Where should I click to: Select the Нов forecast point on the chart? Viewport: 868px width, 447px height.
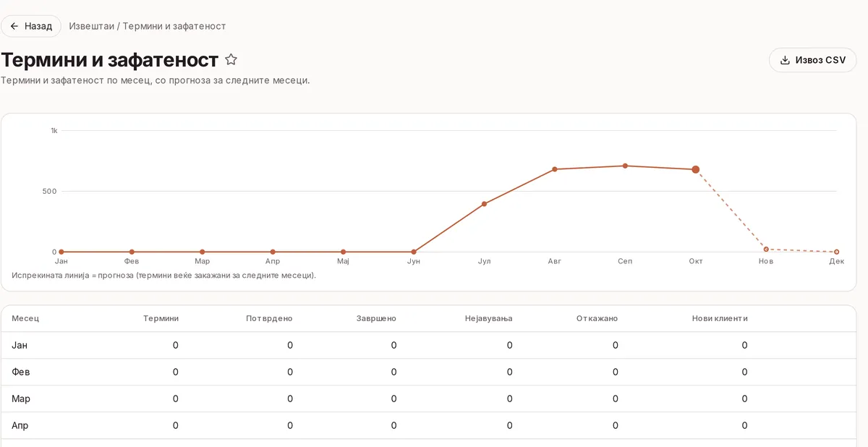click(x=766, y=250)
